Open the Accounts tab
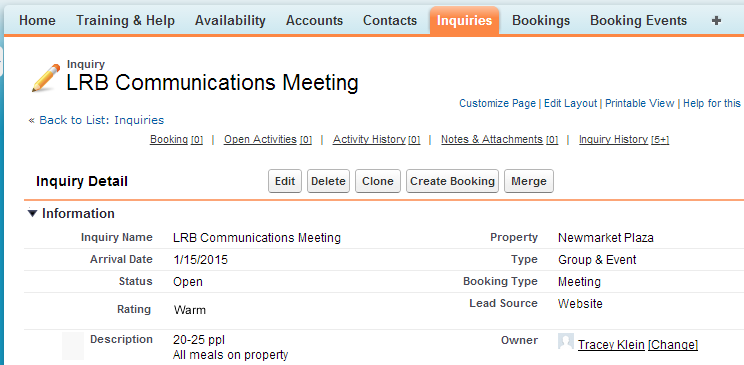 tap(314, 20)
